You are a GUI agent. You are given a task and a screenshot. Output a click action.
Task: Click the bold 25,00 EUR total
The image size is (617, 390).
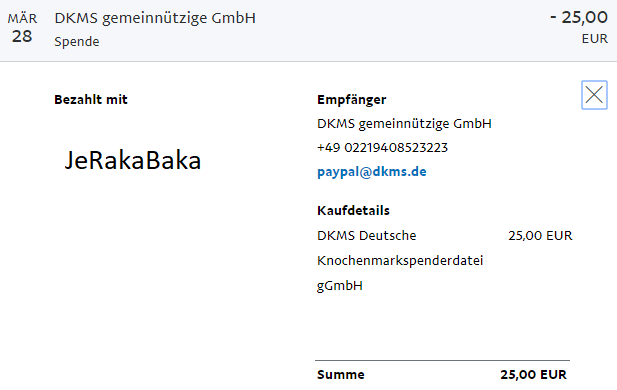click(x=533, y=375)
